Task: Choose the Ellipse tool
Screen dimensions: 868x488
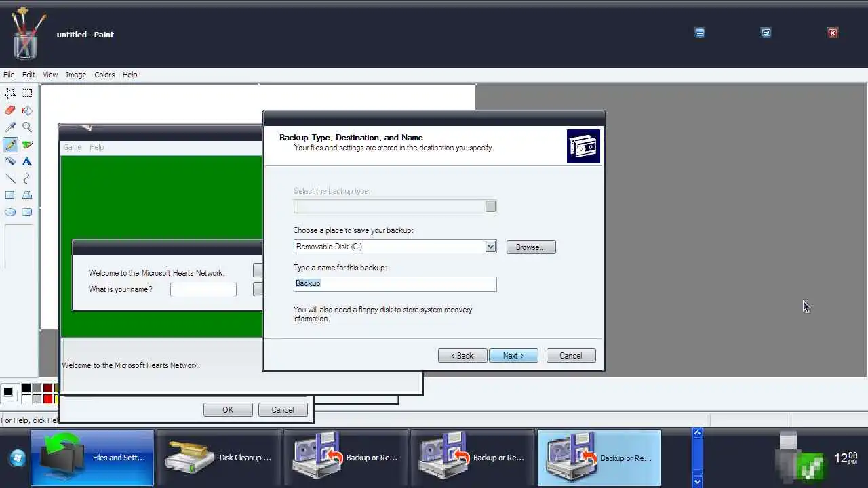Action: point(10,211)
